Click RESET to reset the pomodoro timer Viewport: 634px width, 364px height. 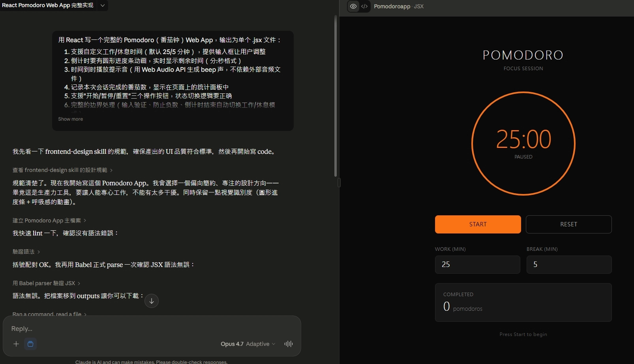point(568,224)
